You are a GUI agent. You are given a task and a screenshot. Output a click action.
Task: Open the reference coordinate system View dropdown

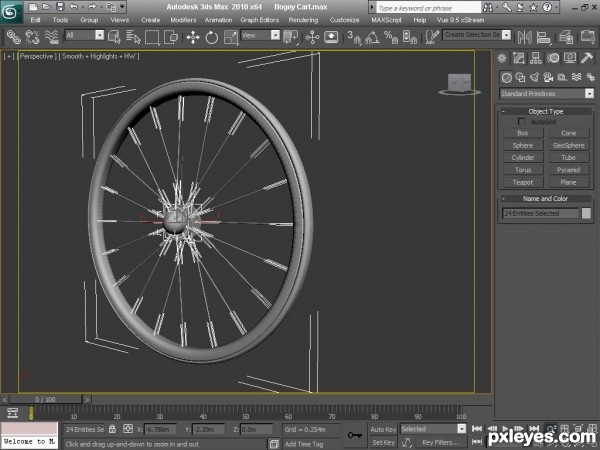[x=275, y=35]
